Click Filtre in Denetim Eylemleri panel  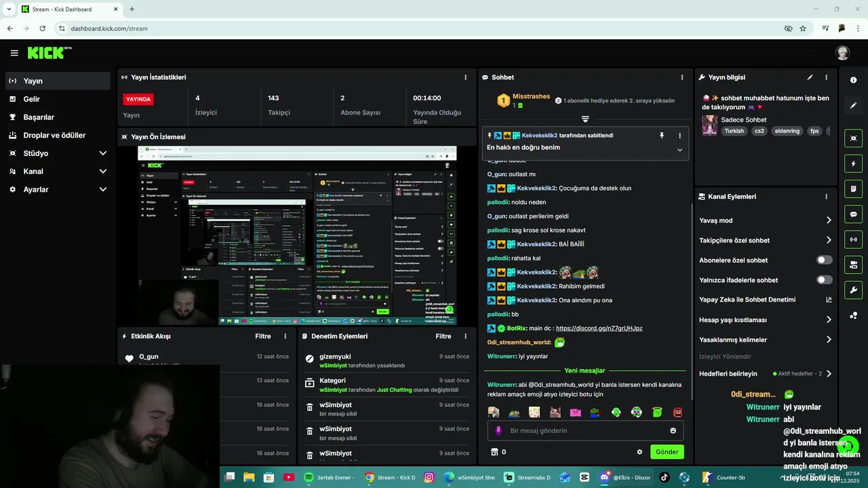point(443,336)
